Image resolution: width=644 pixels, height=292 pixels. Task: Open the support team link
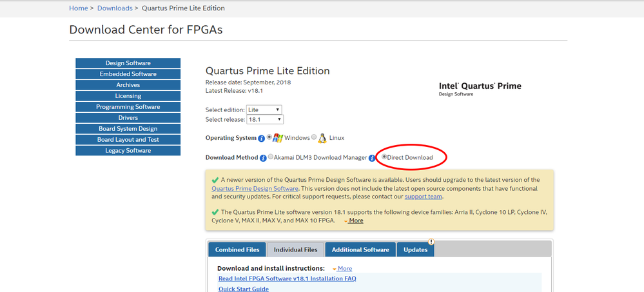[x=423, y=197]
